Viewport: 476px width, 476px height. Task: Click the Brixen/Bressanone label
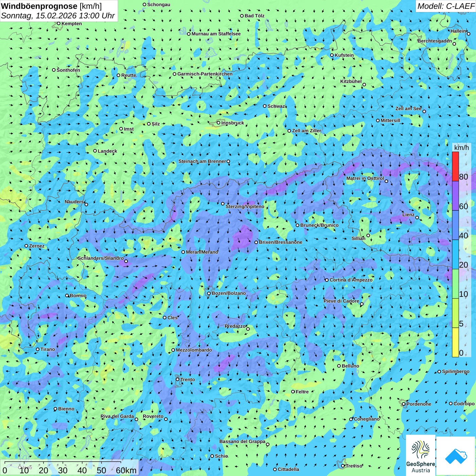(x=280, y=242)
